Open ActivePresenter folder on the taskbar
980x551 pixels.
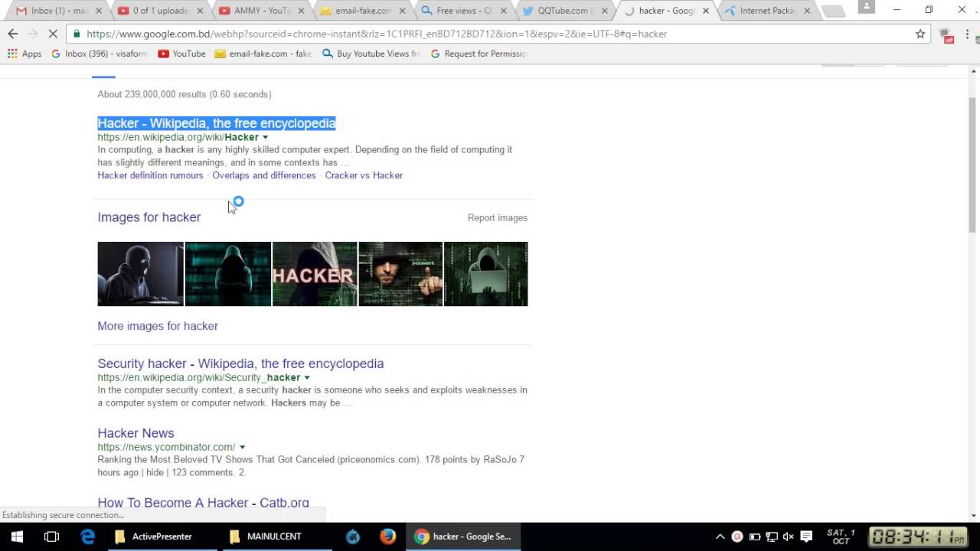click(162, 536)
